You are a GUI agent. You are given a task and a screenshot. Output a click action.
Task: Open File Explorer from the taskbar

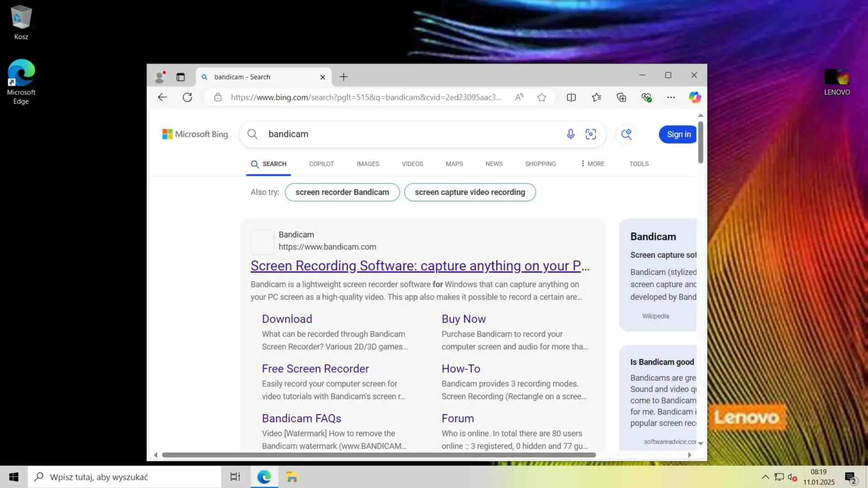click(x=292, y=477)
